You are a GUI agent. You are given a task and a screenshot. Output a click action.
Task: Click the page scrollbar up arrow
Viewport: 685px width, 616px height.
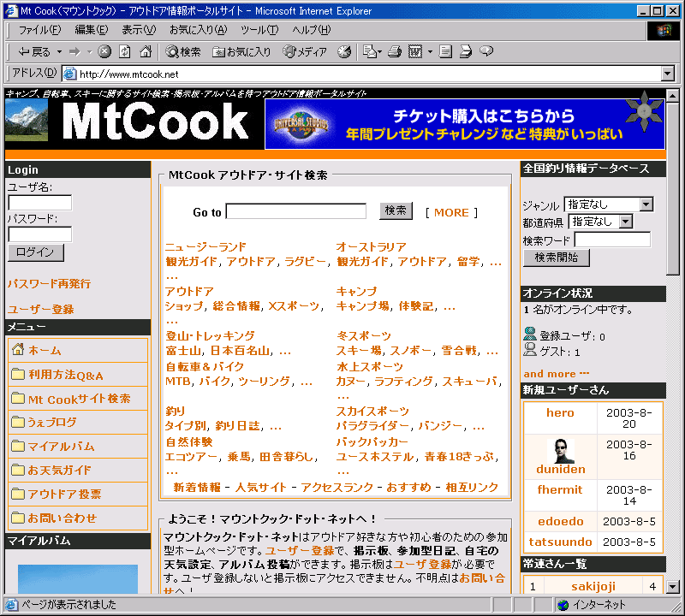click(673, 95)
